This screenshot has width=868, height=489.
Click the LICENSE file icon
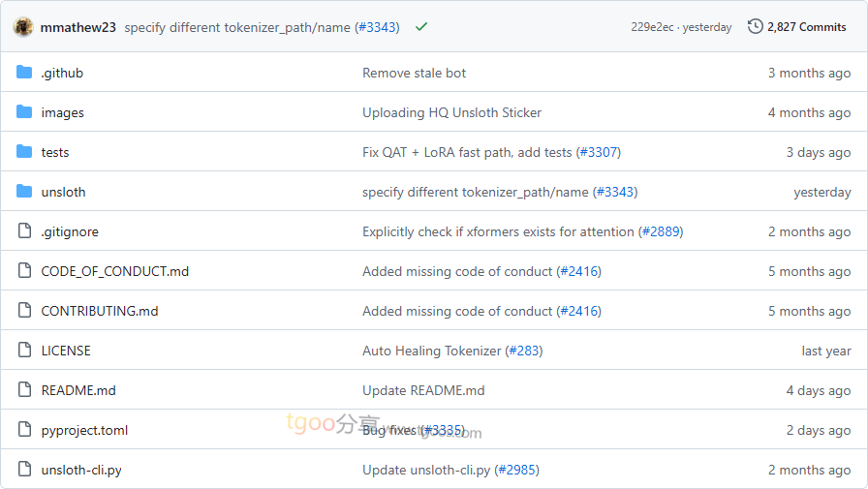point(24,351)
